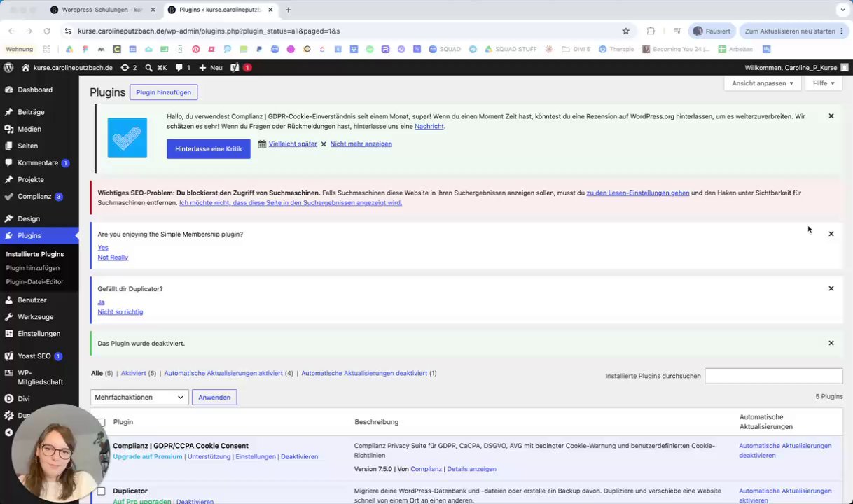Click the Zum Aktualisieren neu starten button
The width and height of the screenshot is (853, 504).
790,31
